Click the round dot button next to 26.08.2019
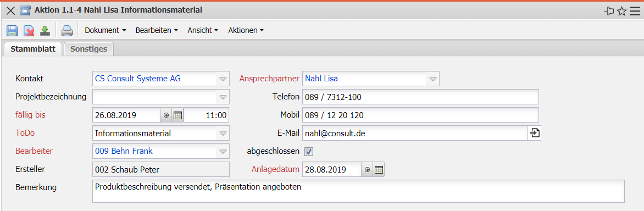The width and height of the screenshot is (644, 211). pyautogui.click(x=166, y=115)
